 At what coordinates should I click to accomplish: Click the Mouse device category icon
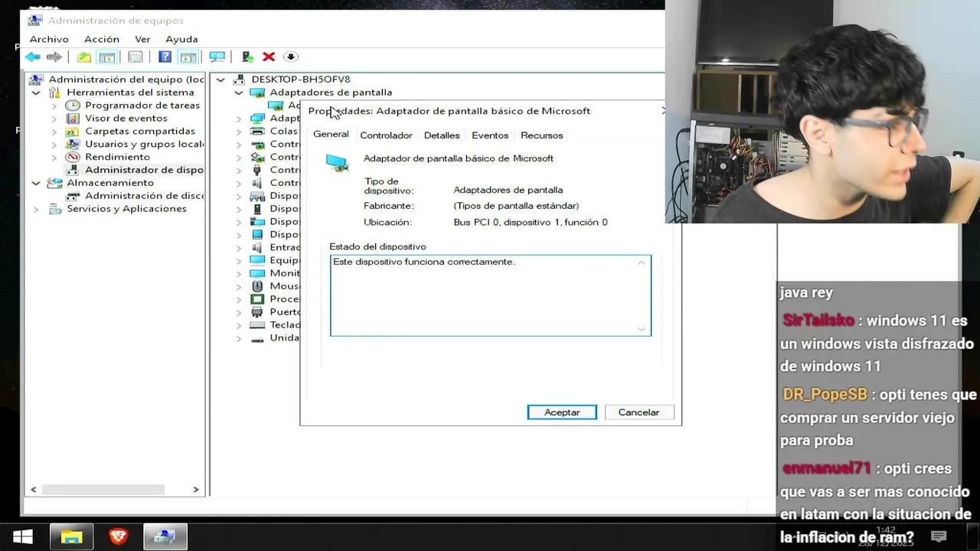click(258, 286)
